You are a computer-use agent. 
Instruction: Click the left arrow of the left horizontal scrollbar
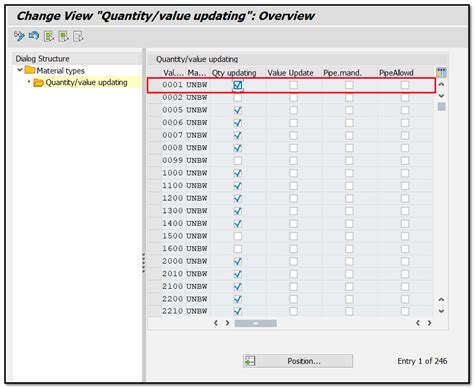point(216,323)
